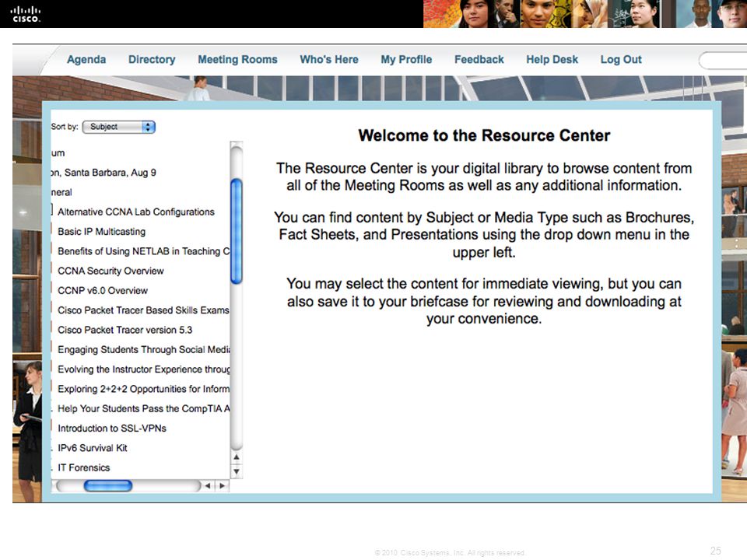Open the Agenda menu item
Screen dimensions: 747x560
point(86,60)
